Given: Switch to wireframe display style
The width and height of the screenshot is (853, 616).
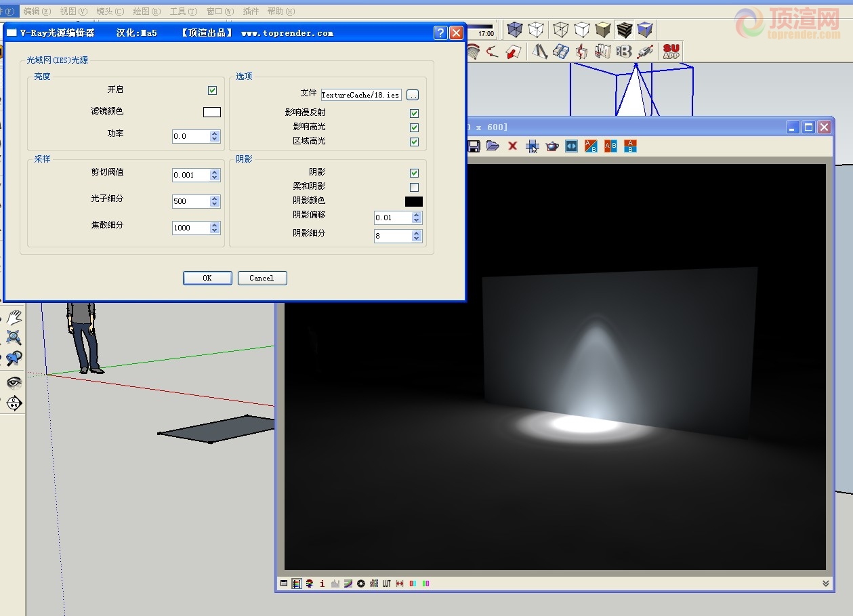Looking at the screenshot, I should 560,30.
